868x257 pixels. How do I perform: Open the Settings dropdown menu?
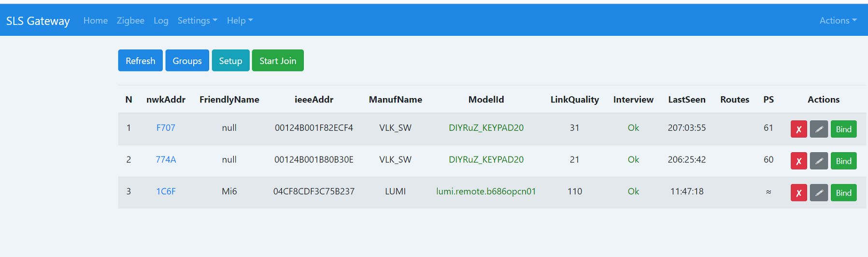pos(197,20)
